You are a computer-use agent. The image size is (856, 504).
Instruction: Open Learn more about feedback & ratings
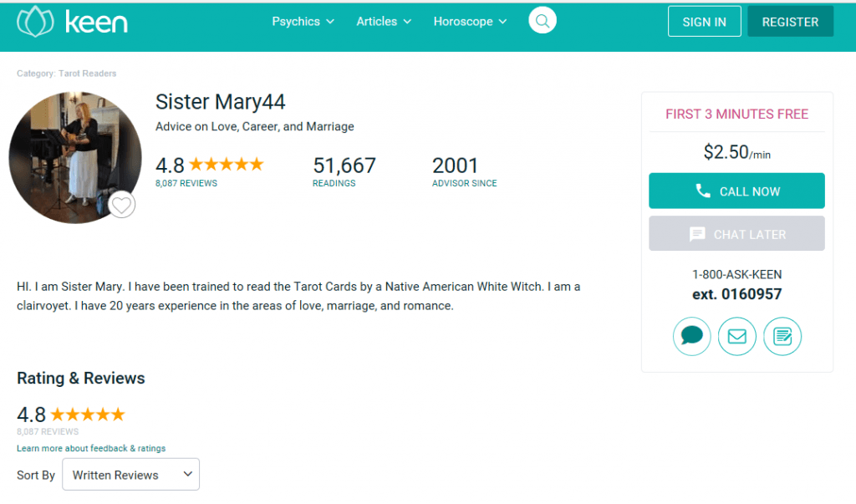[91, 448]
